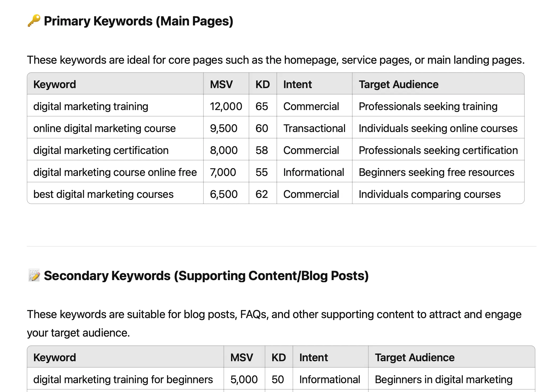Click 'digital marketing training for beginners' cell
Screen dimensions: 552x392
[123, 380]
